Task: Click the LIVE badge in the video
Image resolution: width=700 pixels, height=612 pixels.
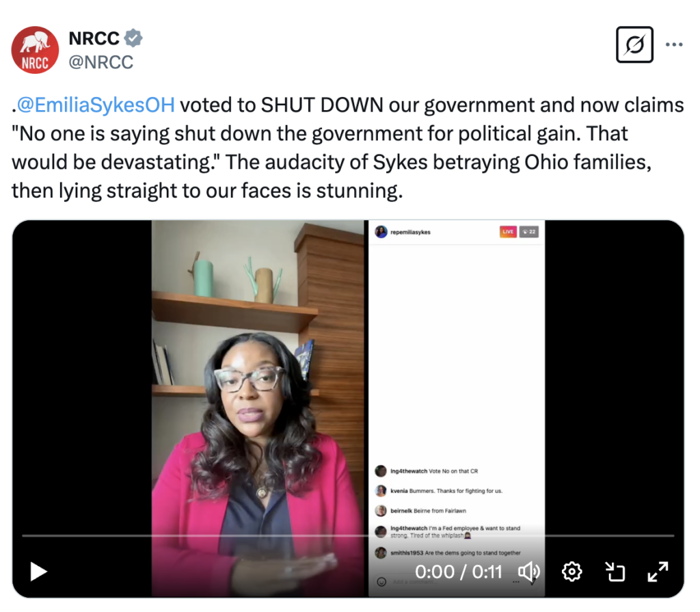Action: [x=508, y=232]
